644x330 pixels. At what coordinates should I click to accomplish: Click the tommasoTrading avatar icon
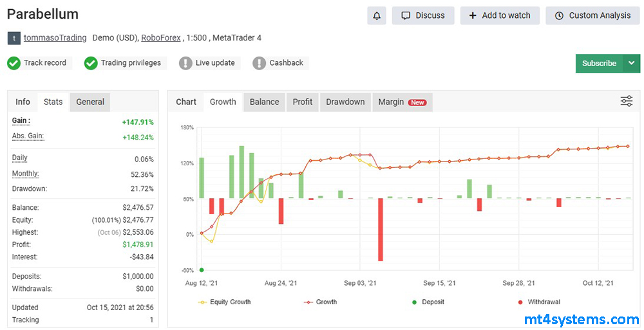[14, 38]
